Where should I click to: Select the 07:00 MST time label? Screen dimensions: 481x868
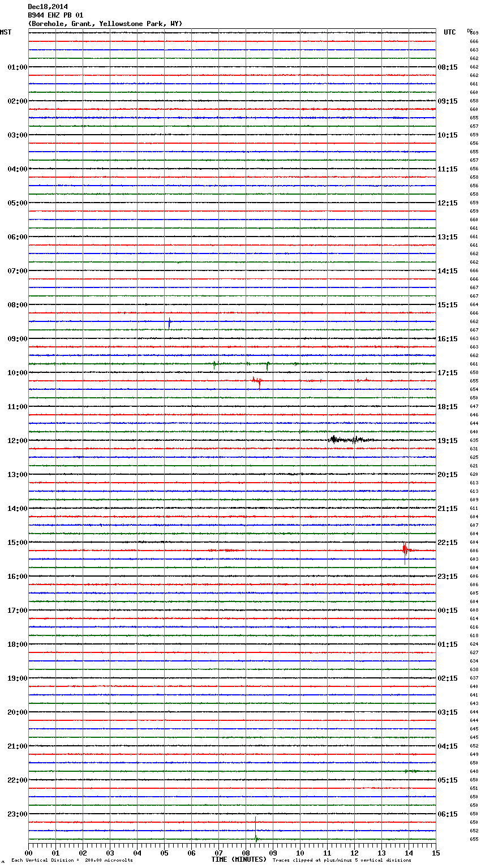pos(17,271)
